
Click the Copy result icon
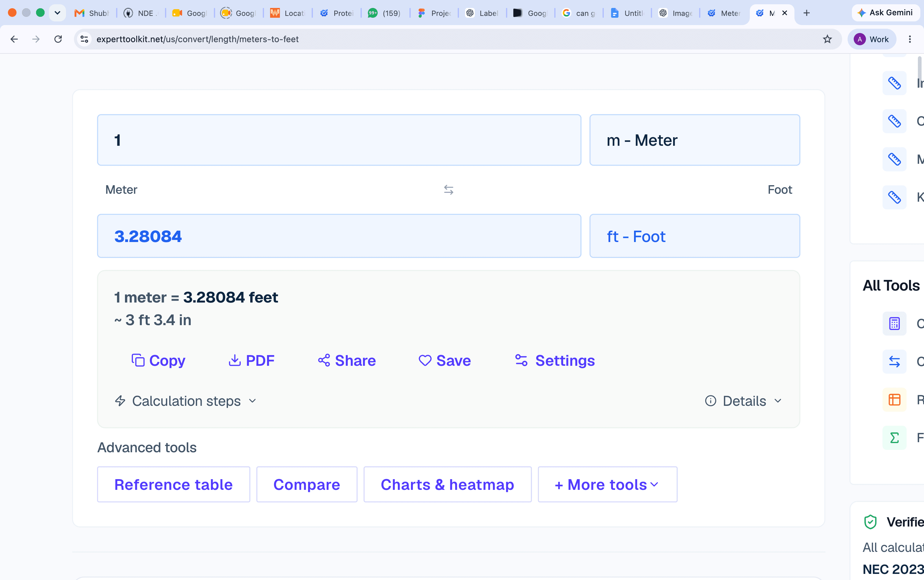[138, 360]
